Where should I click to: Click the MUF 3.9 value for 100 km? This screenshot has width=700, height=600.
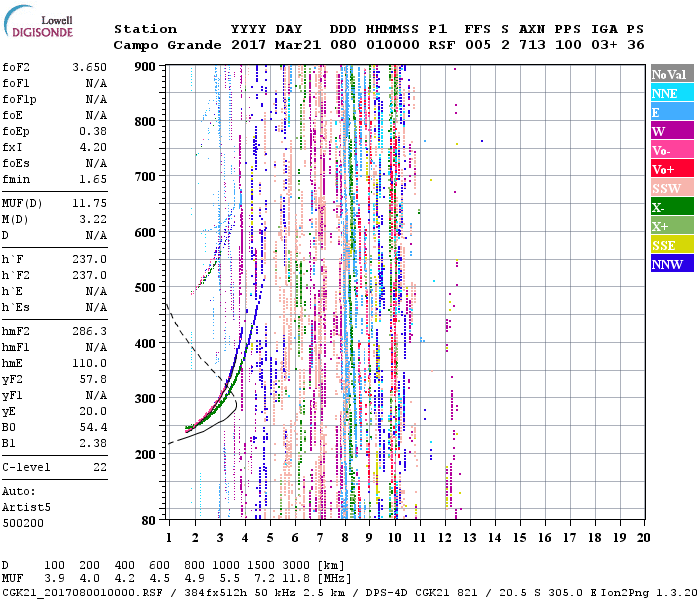(x=54, y=579)
